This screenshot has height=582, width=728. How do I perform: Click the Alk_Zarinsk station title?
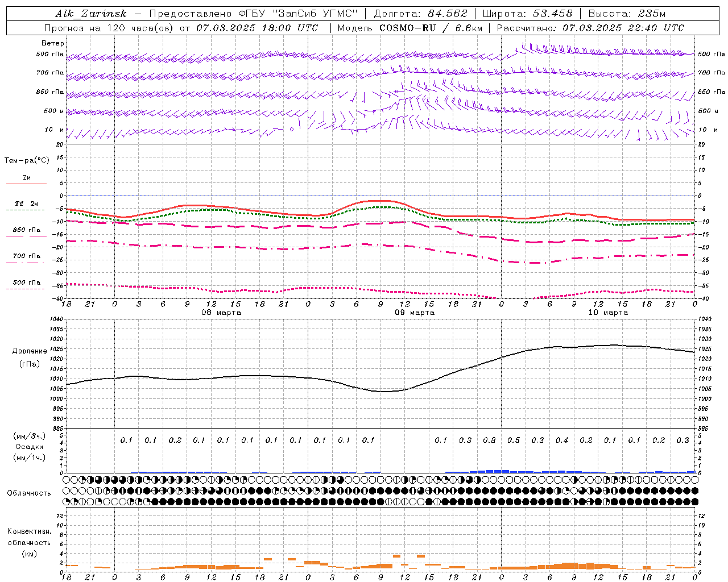pyautogui.click(x=91, y=14)
